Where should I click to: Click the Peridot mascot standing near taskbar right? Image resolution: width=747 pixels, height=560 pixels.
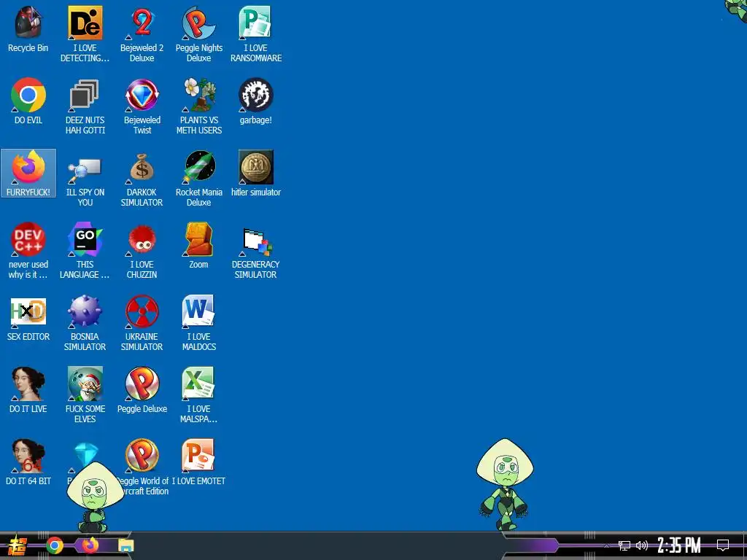[505, 485]
